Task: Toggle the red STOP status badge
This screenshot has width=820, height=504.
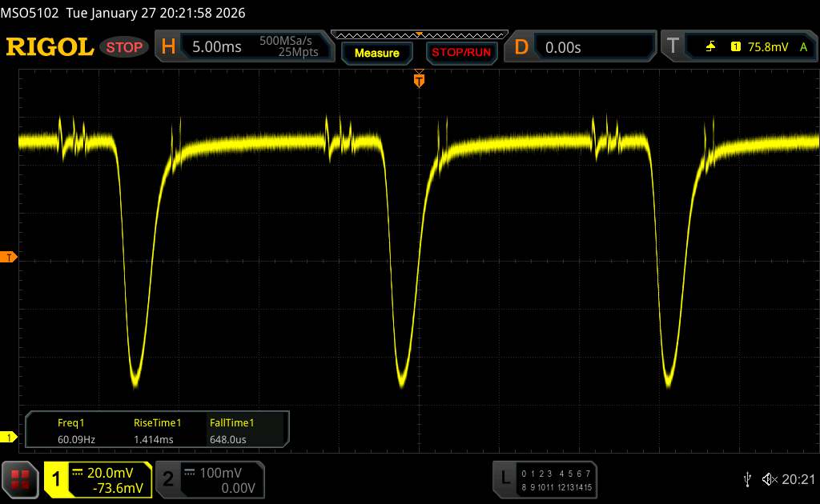Action: click(125, 47)
